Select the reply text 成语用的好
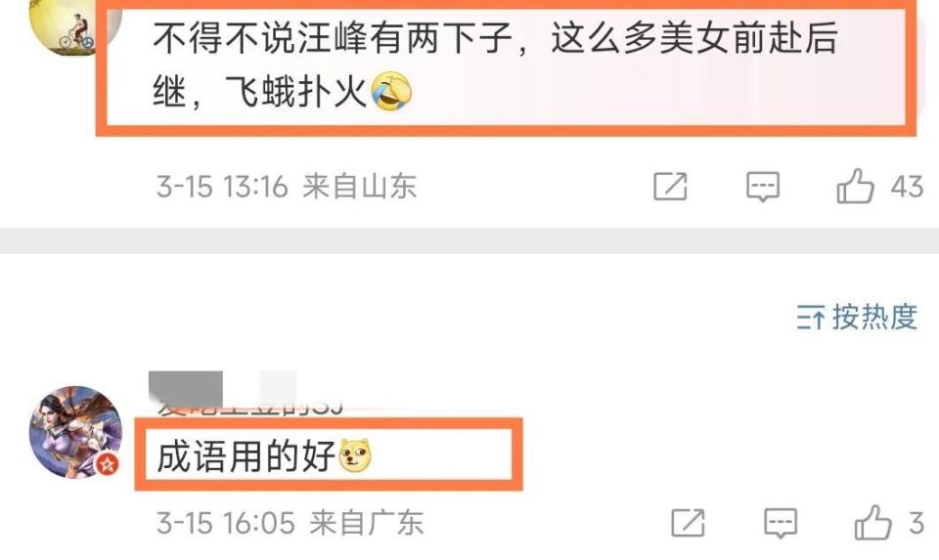 coord(246,456)
